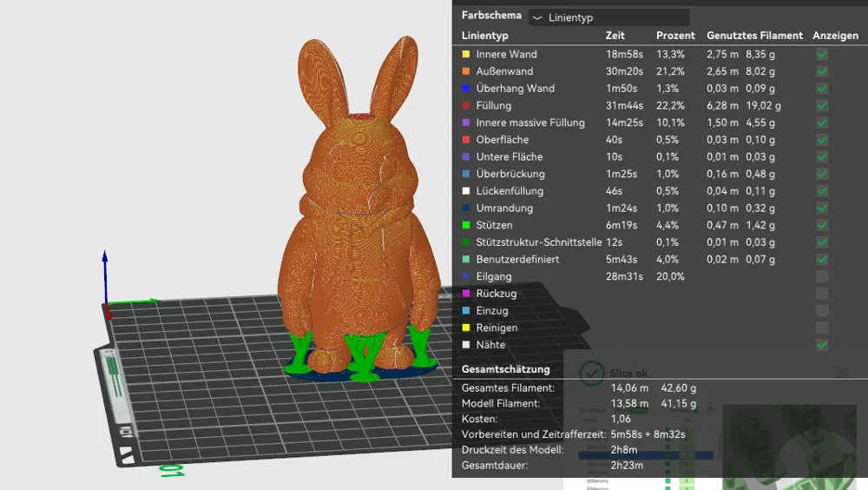The width and height of the screenshot is (868, 490).
Task: Click the Eilgang color swatch
Action: pos(466,276)
